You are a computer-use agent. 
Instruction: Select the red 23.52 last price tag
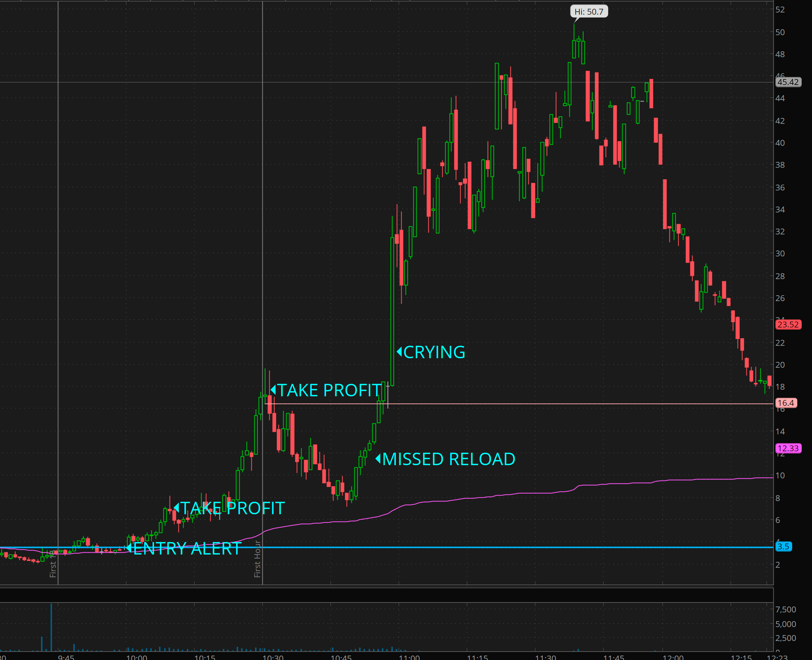point(788,324)
